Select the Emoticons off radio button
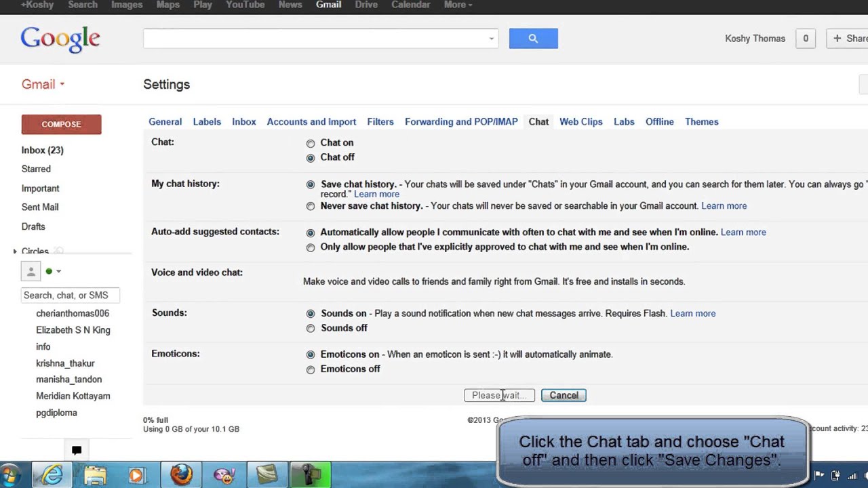 (x=311, y=369)
